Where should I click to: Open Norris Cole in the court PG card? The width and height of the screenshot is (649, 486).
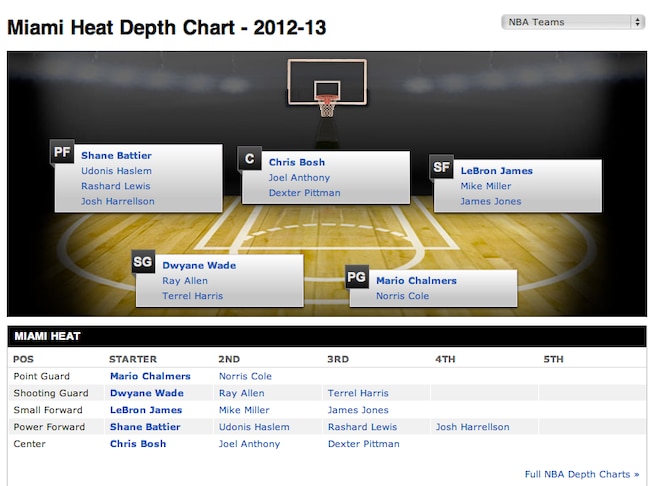click(402, 296)
